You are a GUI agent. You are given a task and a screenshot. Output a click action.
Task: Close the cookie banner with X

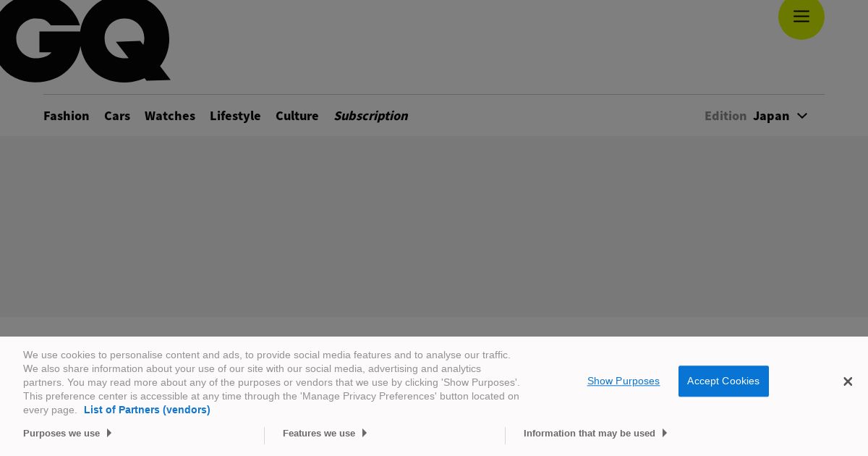pyautogui.click(x=848, y=381)
